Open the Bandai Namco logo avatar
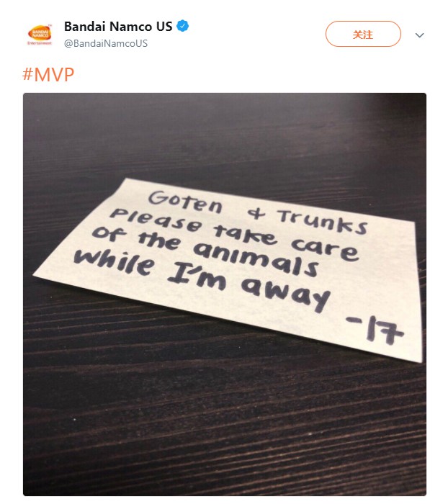 click(x=40, y=34)
